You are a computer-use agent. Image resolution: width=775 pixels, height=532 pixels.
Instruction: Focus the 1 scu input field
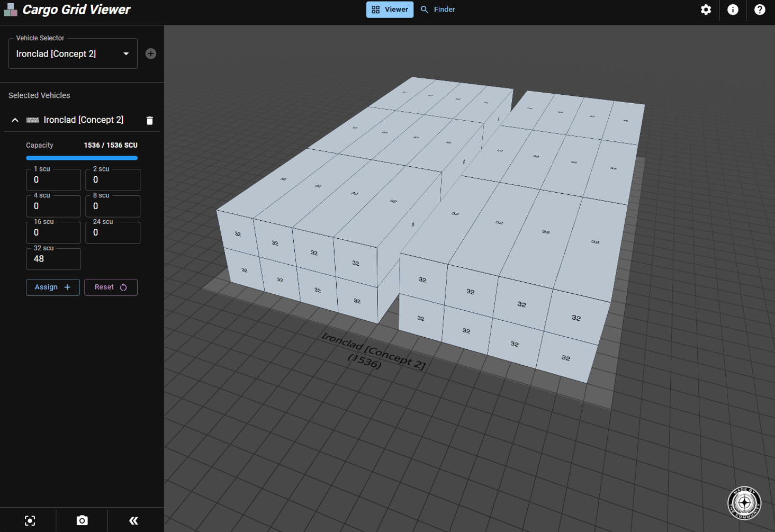pos(53,179)
